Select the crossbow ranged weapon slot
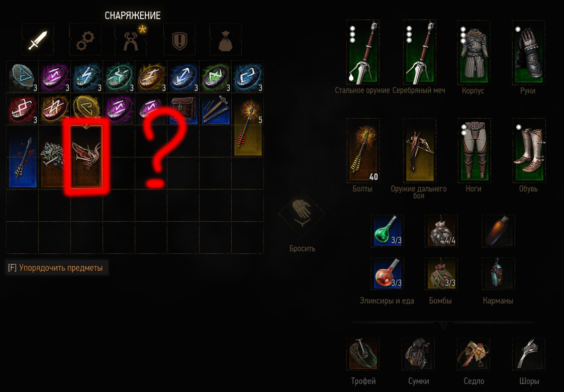This screenshot has width=564, height=392. pyautogui.click(x=419, y=151)
